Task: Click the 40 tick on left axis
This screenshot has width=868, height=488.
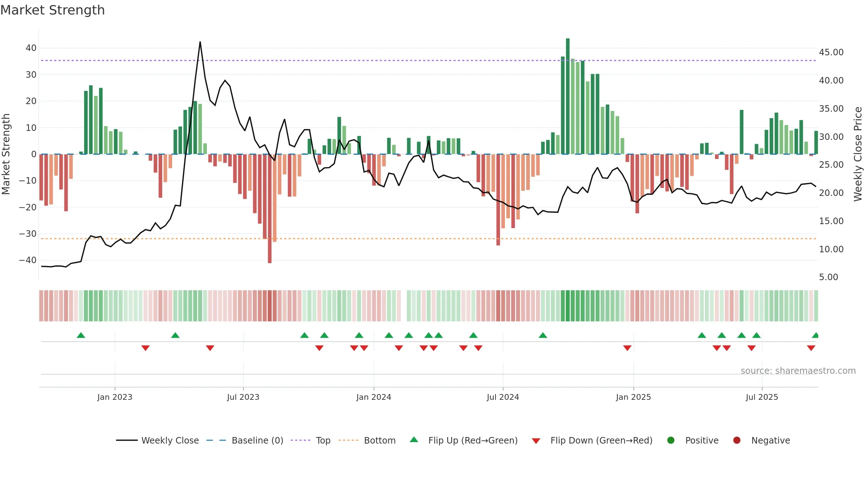Action: tap(31, 48)
